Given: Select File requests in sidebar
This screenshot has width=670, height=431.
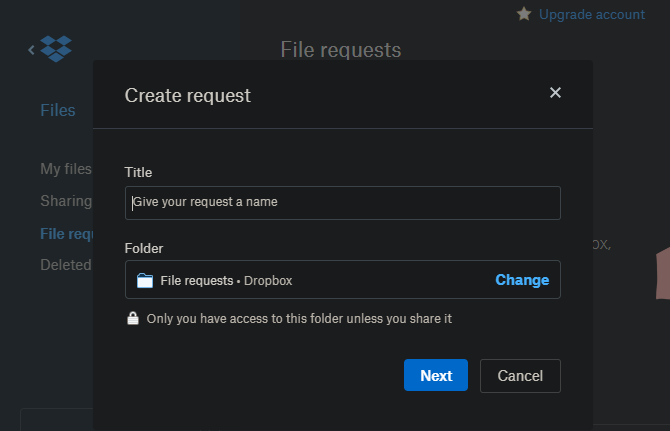Looking at the screenshot, I should tap(67, 234).
